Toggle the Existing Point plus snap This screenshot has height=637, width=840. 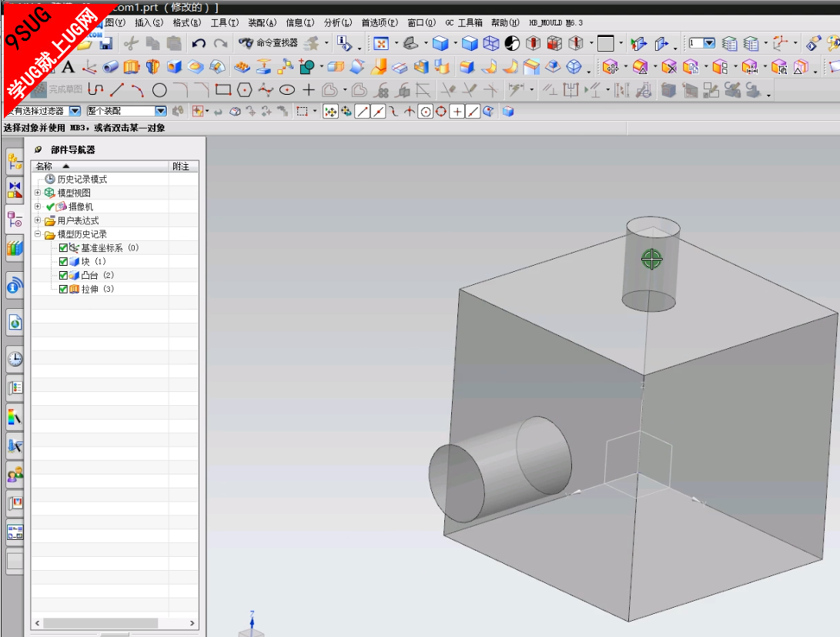coord(457,112)
